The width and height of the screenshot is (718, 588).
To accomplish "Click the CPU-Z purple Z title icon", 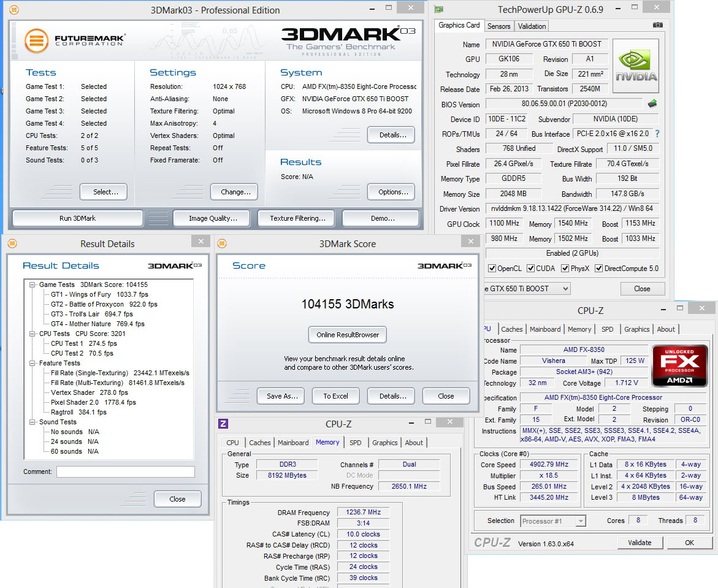I will click(223, 424).
